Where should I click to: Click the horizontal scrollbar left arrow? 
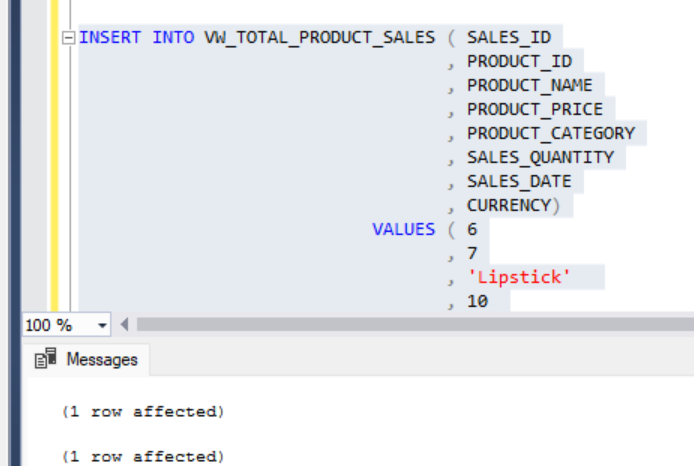click(125, 325)
